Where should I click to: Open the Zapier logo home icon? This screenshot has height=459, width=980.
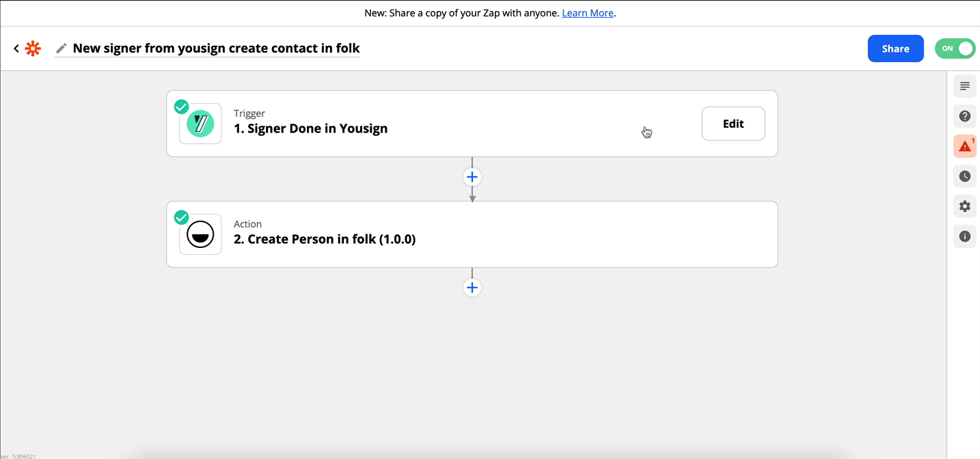point(33,48)
